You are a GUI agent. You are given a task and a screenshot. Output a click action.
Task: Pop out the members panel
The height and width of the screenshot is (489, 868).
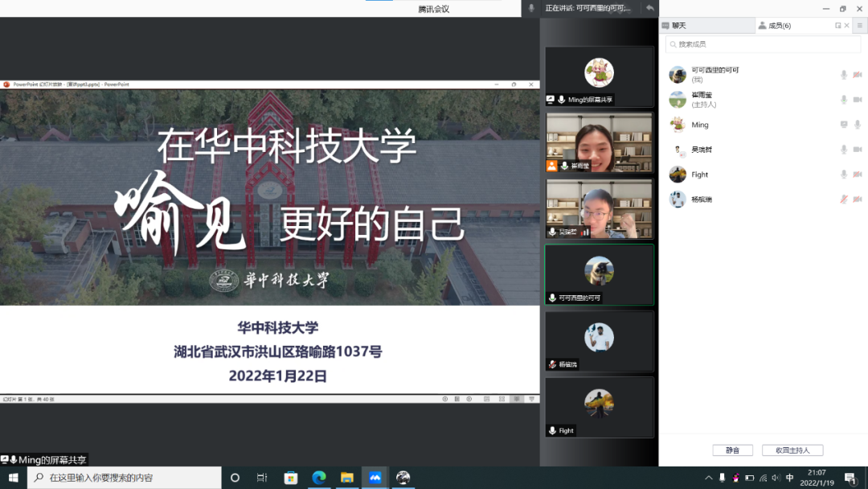click(837, 26)
